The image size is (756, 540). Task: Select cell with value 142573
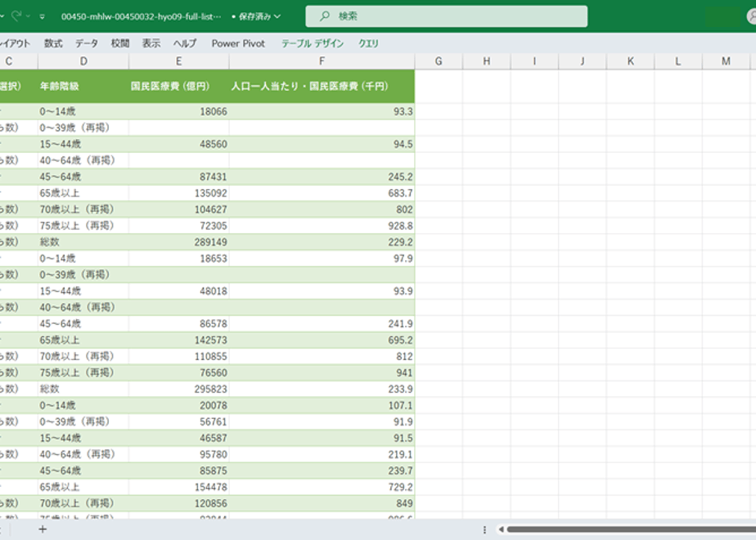tap(179, 340)
